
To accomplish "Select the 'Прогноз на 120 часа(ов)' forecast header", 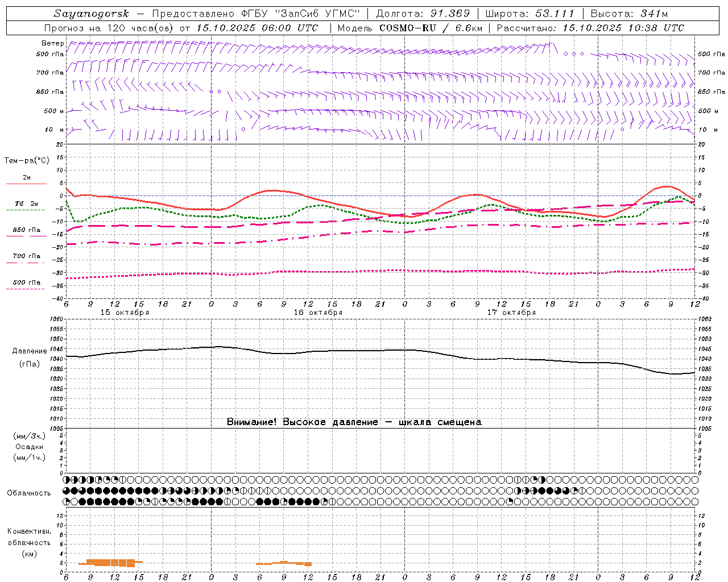I will pos(109,28).
